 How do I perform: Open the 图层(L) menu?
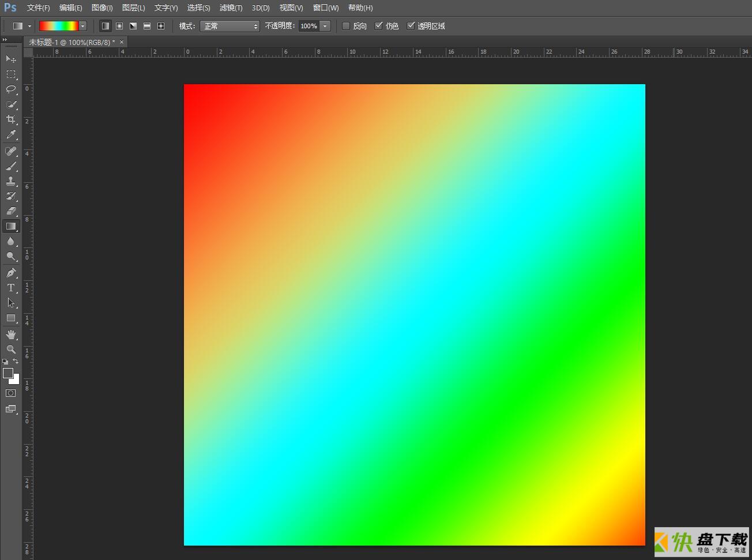coord(133,7)
